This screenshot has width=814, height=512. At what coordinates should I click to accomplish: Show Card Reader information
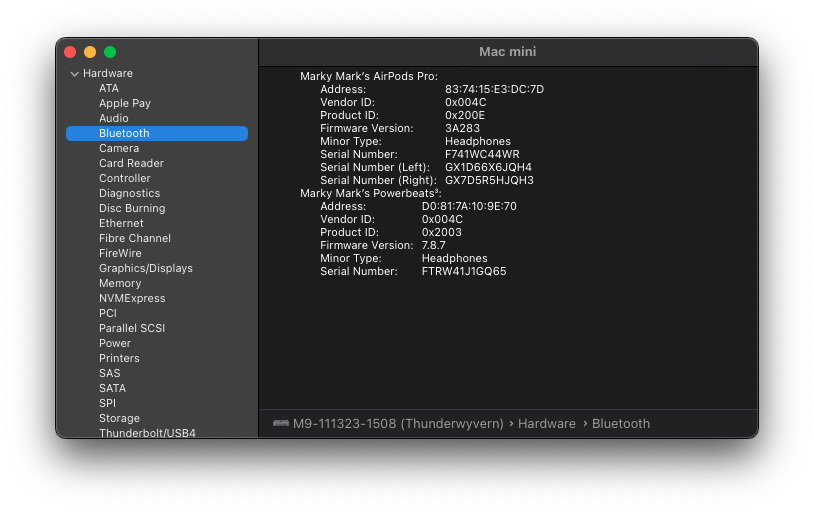131,163
